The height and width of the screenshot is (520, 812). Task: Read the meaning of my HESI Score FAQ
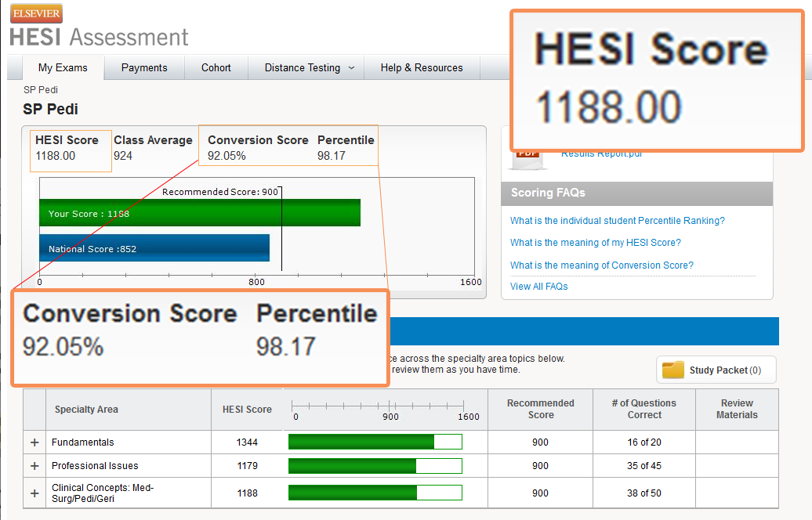pos(595,243)
